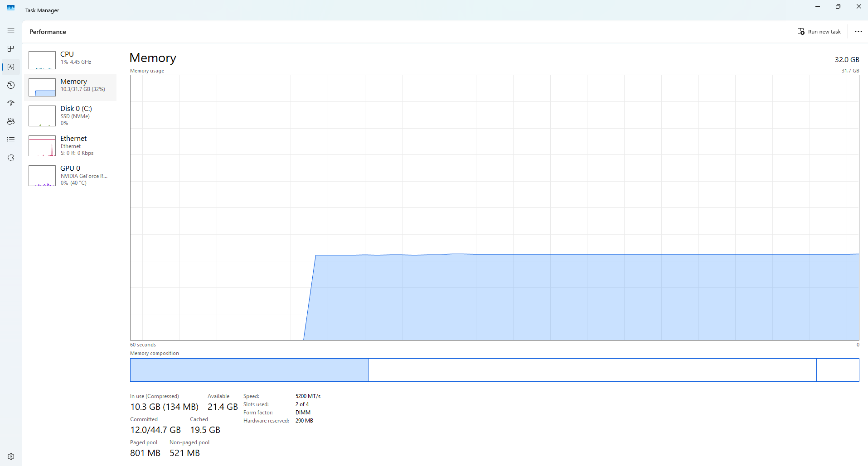
Task: Open Details page icon
Action: 11,139
